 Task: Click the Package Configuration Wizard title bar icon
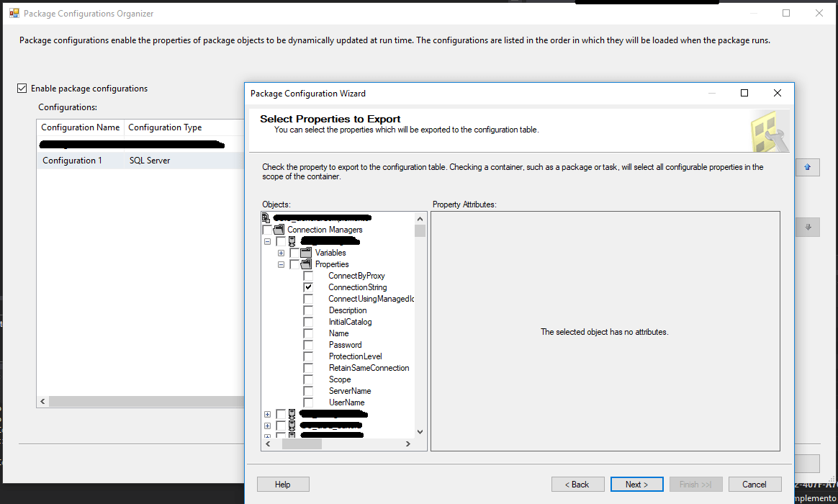252,94
